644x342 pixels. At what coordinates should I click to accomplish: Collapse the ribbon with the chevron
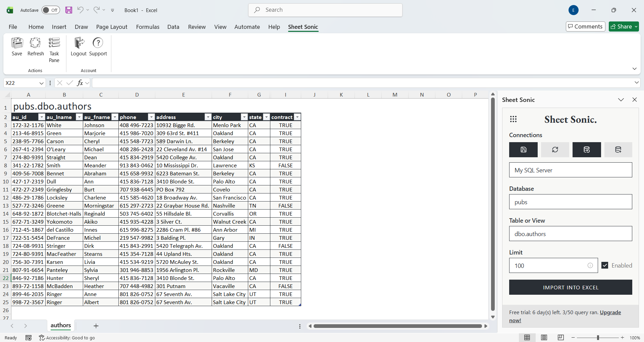click(634, 69)
